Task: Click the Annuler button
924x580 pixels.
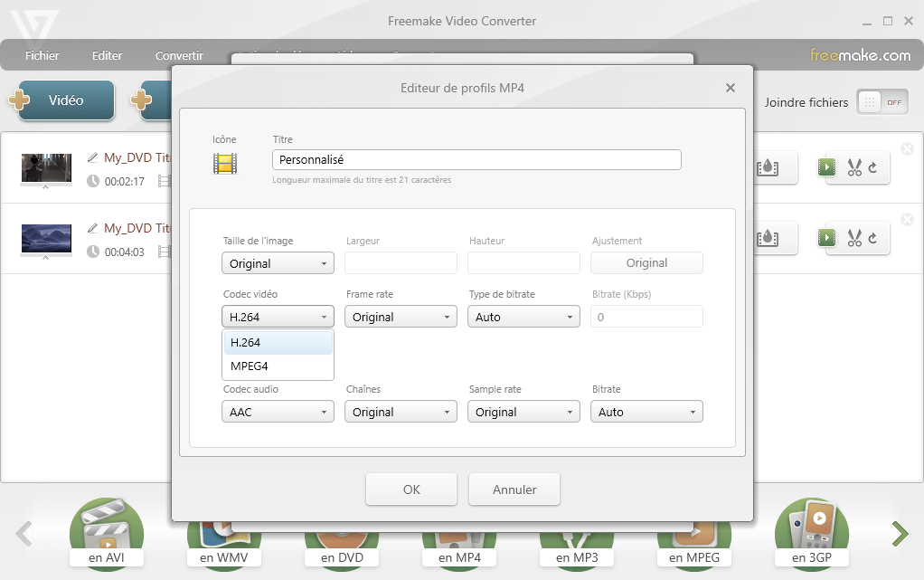Action: pyautogui.click(x=514, y=490)
